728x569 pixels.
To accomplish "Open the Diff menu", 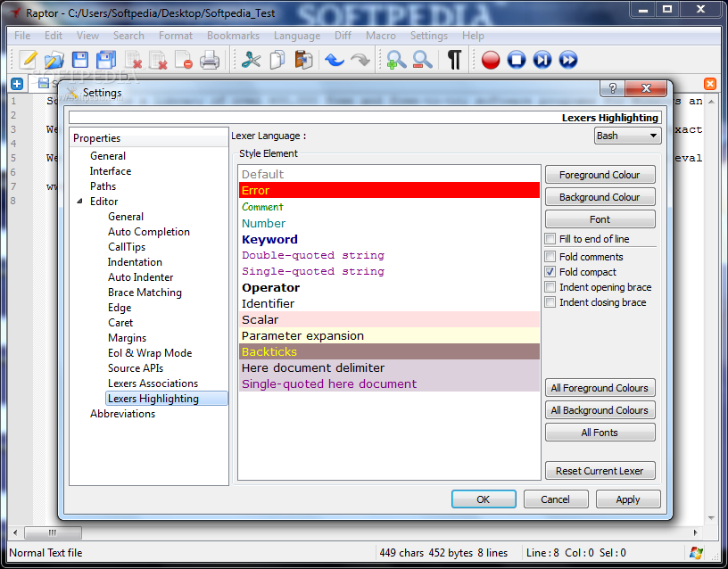I will coord(343,36).
